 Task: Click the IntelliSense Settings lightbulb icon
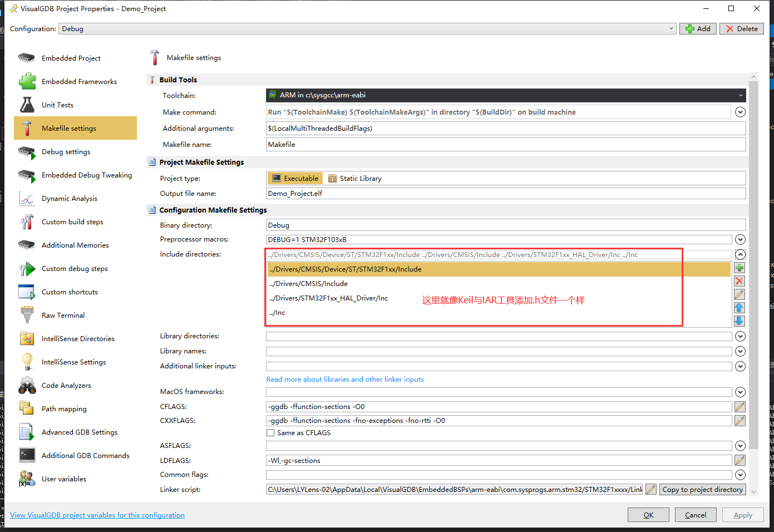tap(27, 362)
